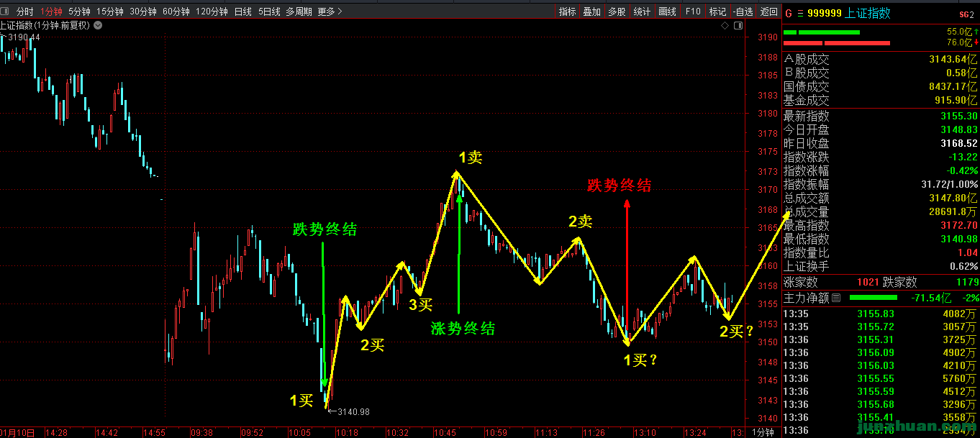980x438 pixels.
Task: Click the tick row at 3156.09
Action: tap(881, 352)
